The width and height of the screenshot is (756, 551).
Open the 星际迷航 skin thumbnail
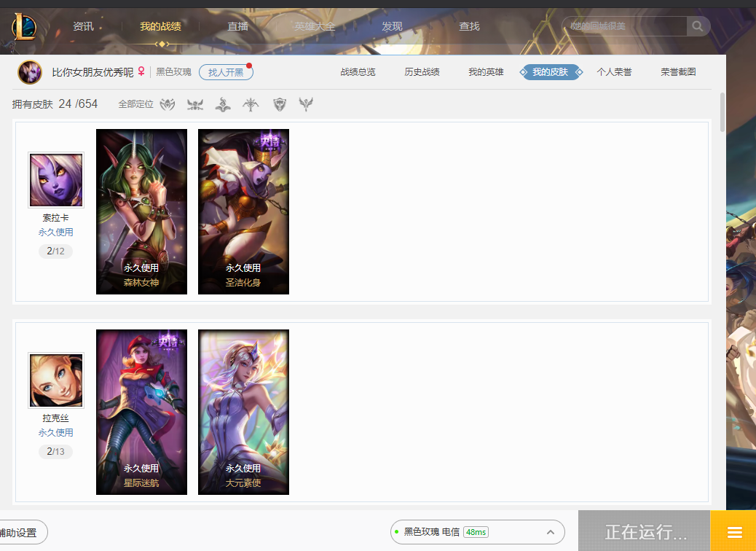142,412
